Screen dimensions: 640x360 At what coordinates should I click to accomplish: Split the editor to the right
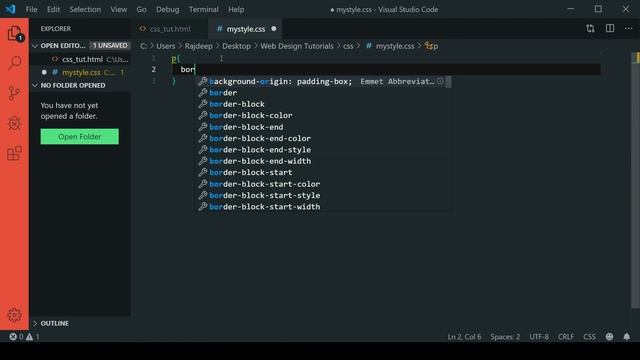(610, 29)
